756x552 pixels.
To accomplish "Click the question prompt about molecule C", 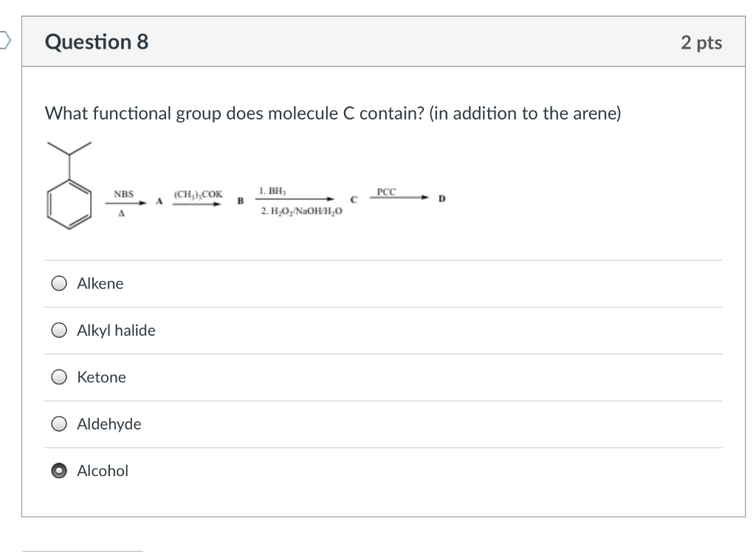I will tap(332, 114).
